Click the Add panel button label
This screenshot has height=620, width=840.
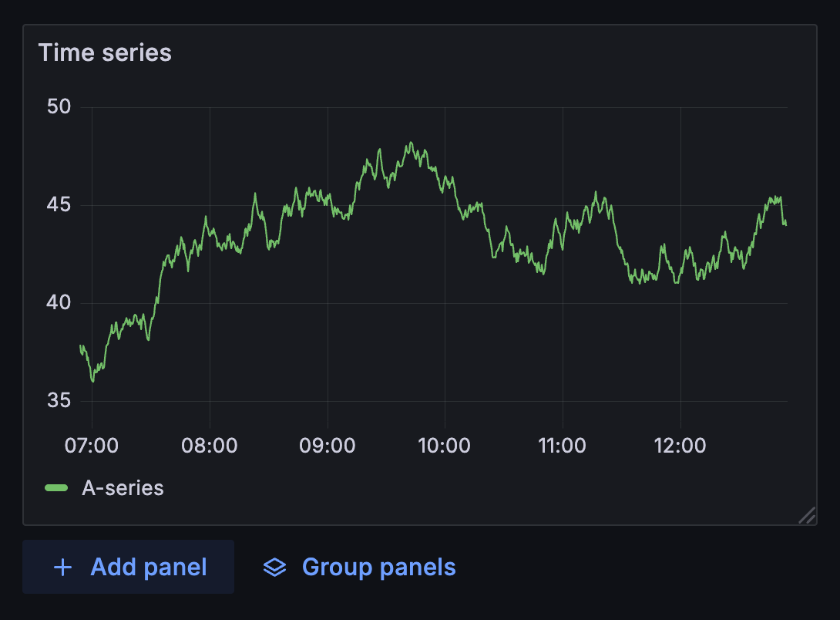(x=149, y=568)
